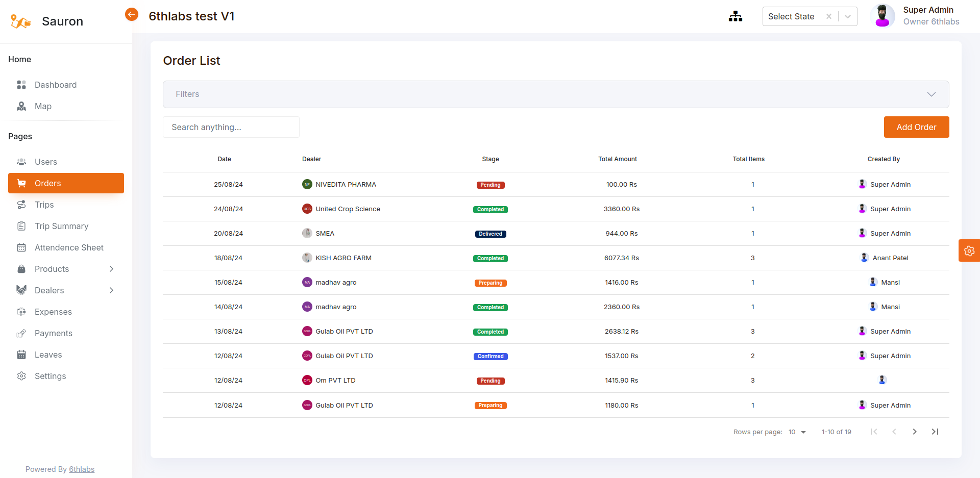The height and width of the screenshot is (478, 980).
Task: Click the Sauron logo
Action: (20, 21)
